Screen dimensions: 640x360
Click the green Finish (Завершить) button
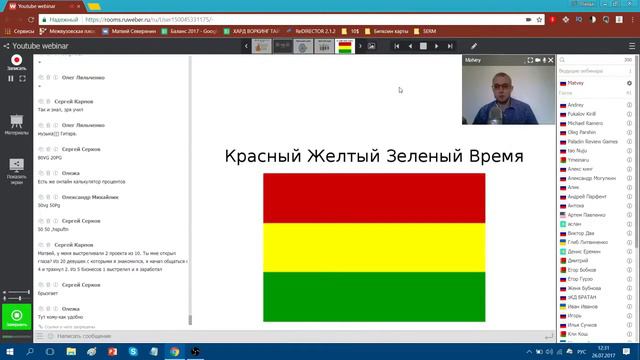(x=16, y=317)
